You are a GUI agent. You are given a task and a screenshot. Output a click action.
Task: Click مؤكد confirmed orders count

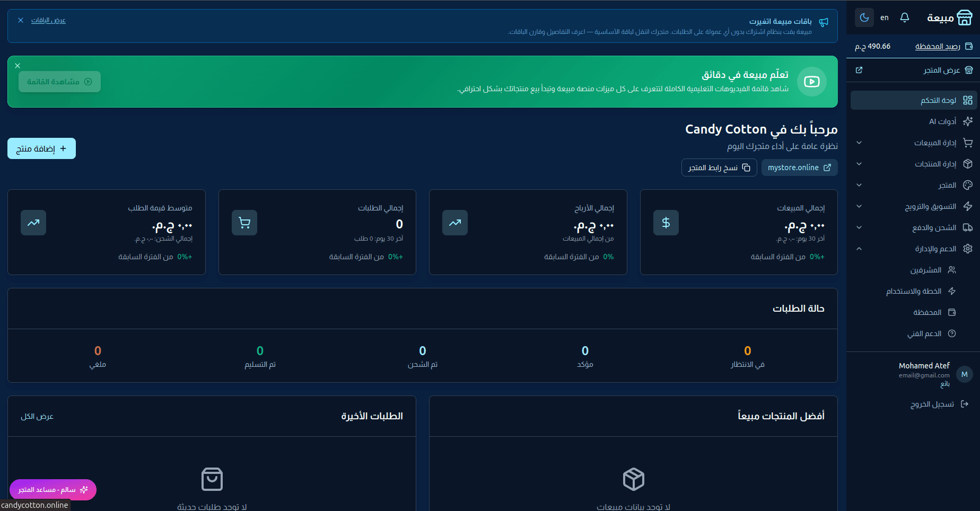coord(585,351)
